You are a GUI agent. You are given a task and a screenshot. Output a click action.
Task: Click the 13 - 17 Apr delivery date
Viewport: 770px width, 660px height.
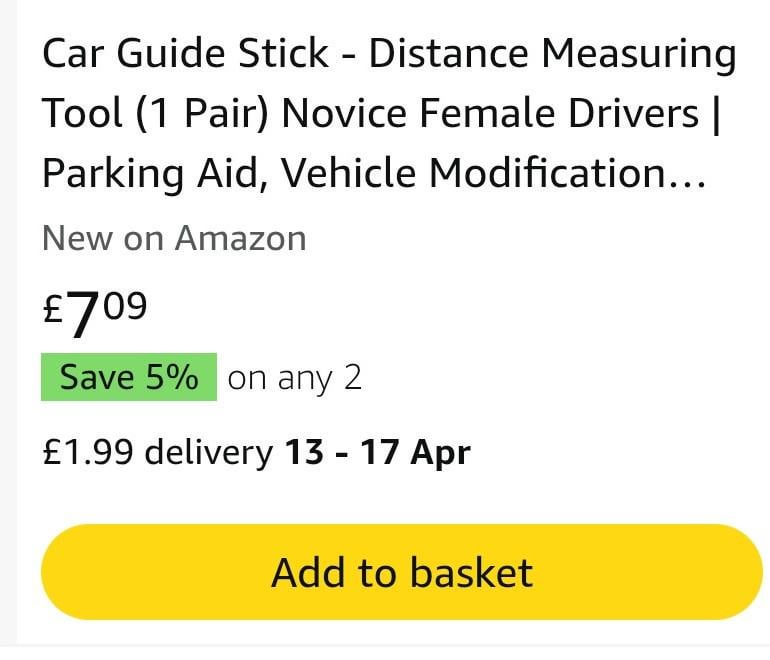[x=377, y=453]
